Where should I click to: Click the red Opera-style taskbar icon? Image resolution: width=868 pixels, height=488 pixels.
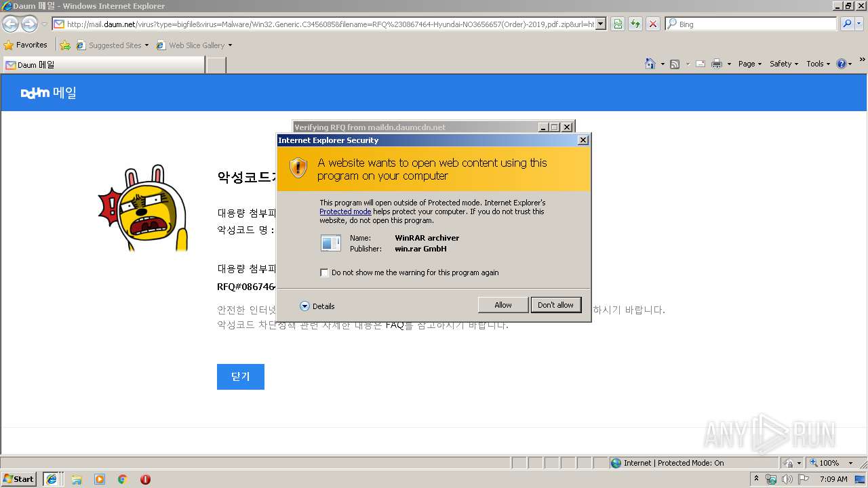pos(145,479)
